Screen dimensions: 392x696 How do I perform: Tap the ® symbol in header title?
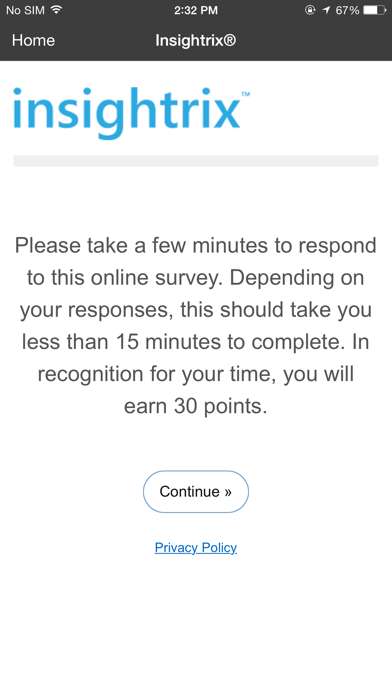point(230,40)
